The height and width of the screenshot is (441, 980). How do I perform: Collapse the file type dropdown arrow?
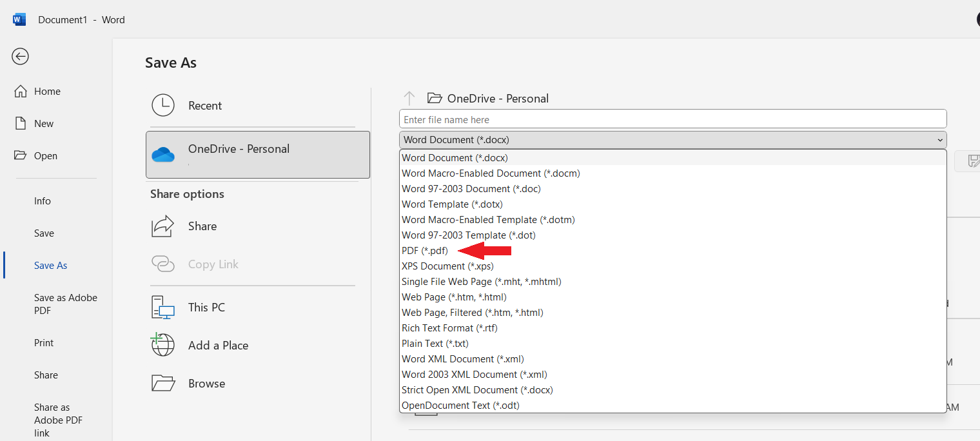(x=939, y=140)
